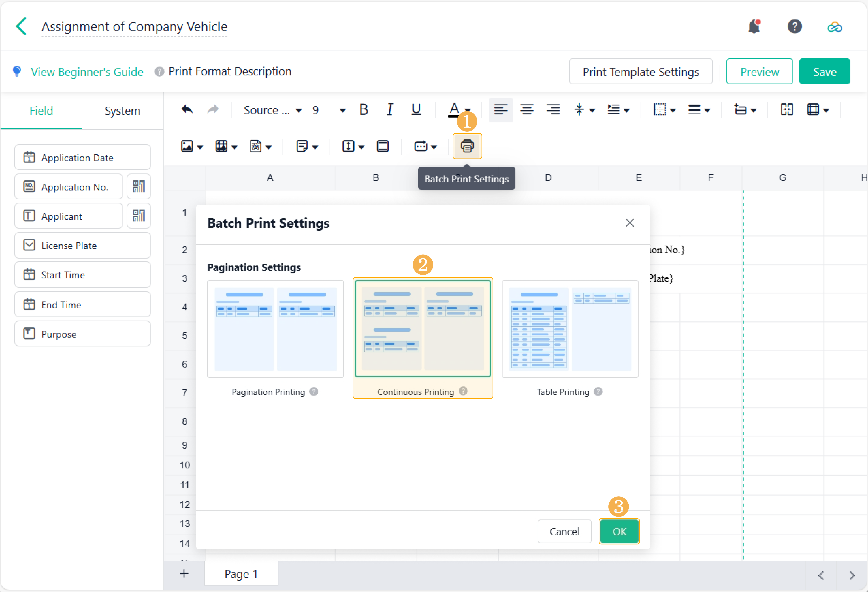The width and height of the screenshot is (868, 592).
Task: Click the Batch Print Settings printer icon
Action: (467, 146)
